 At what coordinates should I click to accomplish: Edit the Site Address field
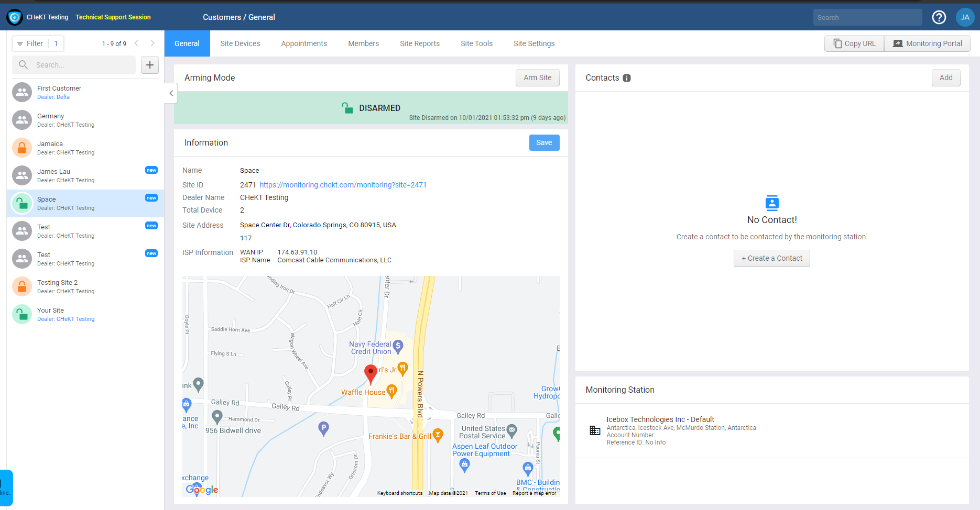(x=318, y=225)
